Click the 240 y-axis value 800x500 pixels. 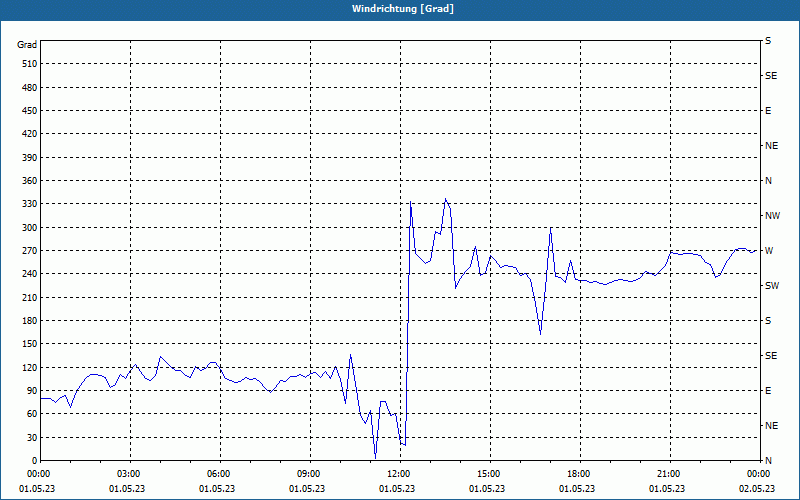[30, 274]
